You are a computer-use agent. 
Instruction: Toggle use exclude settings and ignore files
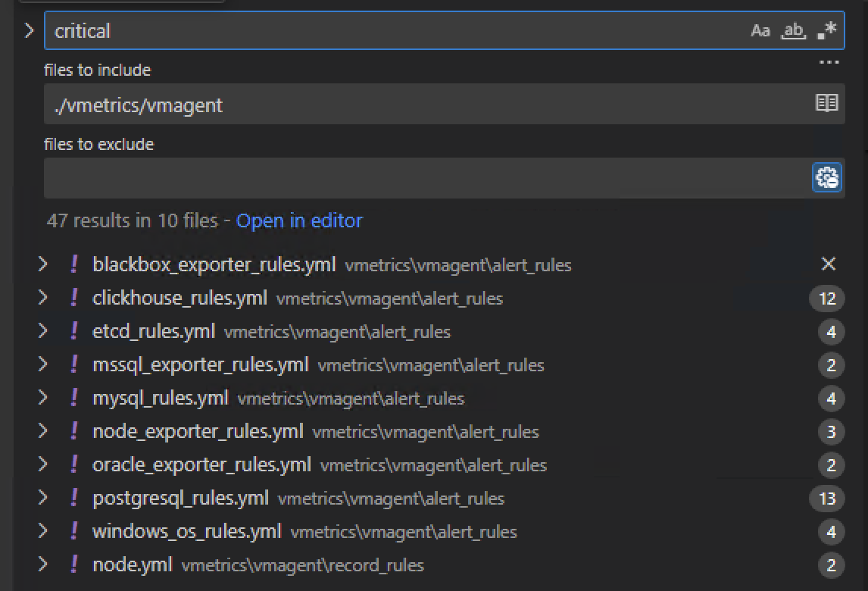826,177
